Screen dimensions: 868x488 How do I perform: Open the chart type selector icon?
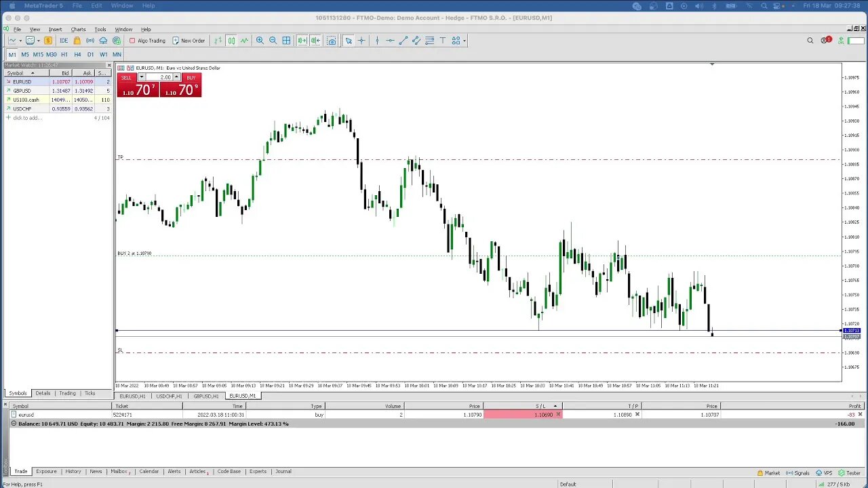click(12, 41)
